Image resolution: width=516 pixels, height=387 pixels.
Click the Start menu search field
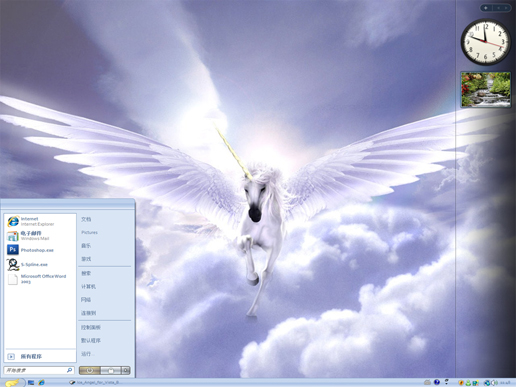pyautogui.click(x=39, y=370)
